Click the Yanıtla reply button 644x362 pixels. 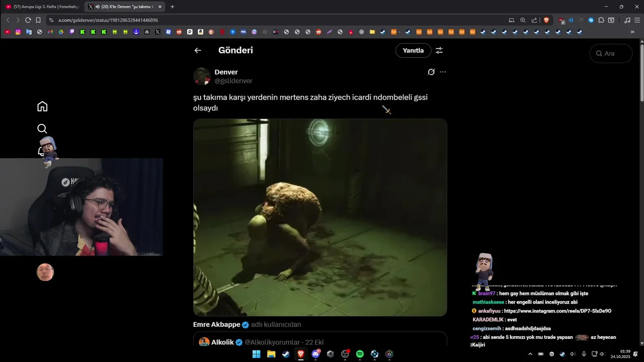point(413,50)
